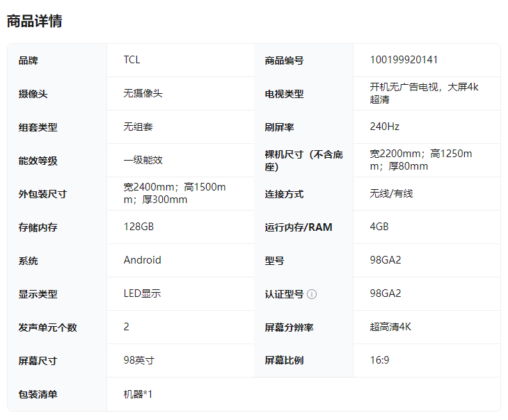Click the product number 100199920141
Viewport: 508px width, 420px height.
(404, 60)
